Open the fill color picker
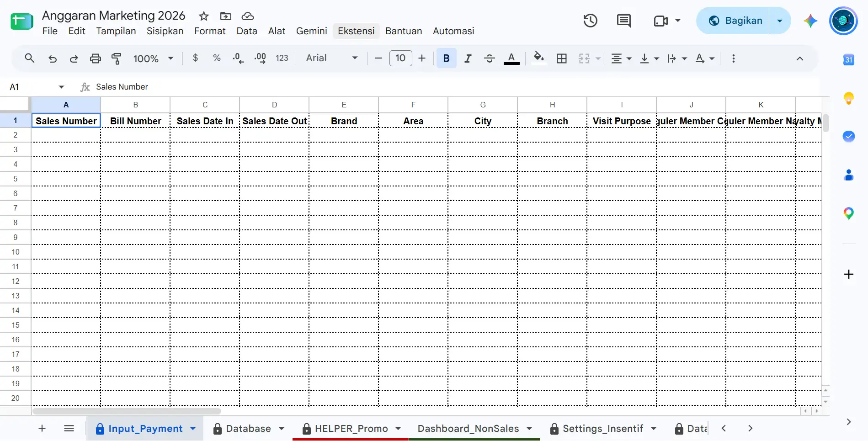The height and width of the screenshot is (441, 868). [539, 58]
